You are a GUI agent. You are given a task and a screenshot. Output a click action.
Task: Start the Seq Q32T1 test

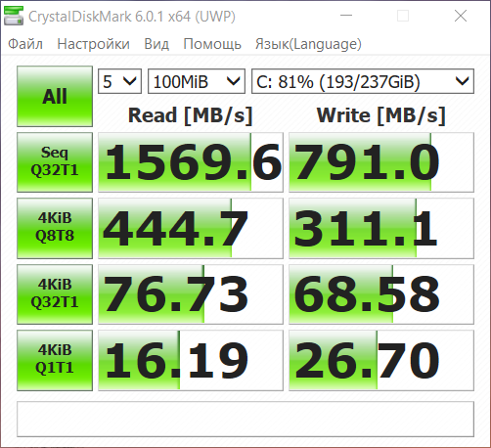coord(55,162)
